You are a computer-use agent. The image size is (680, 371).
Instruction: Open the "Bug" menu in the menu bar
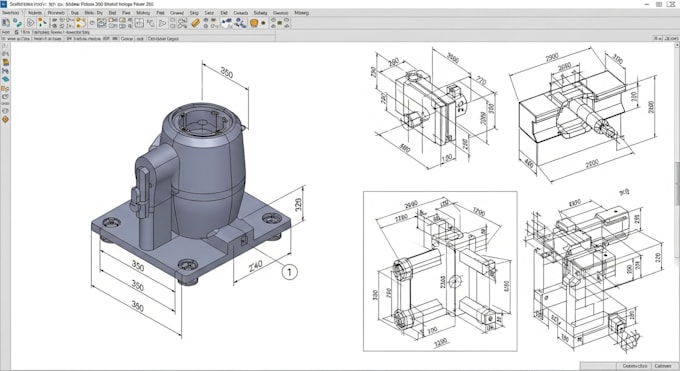pos(75,13)
